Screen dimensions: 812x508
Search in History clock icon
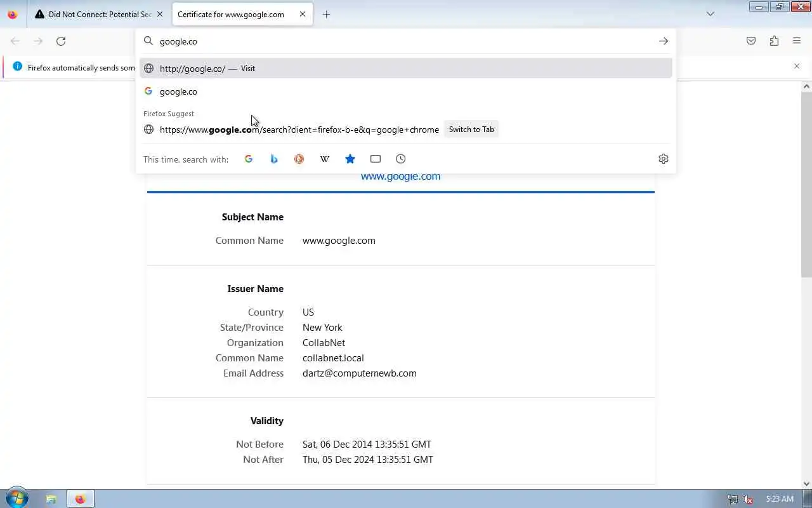click(x=401, y=159)
